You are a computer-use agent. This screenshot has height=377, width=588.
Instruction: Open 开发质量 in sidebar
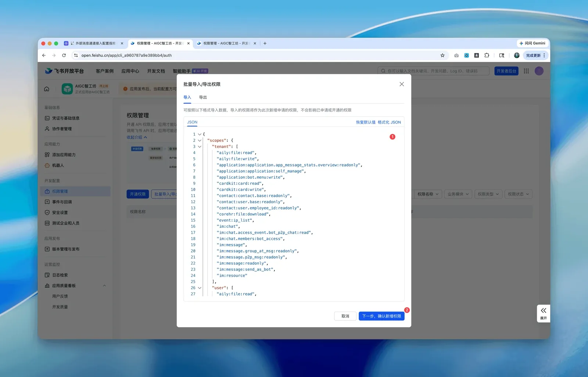[x=60, y=307]
